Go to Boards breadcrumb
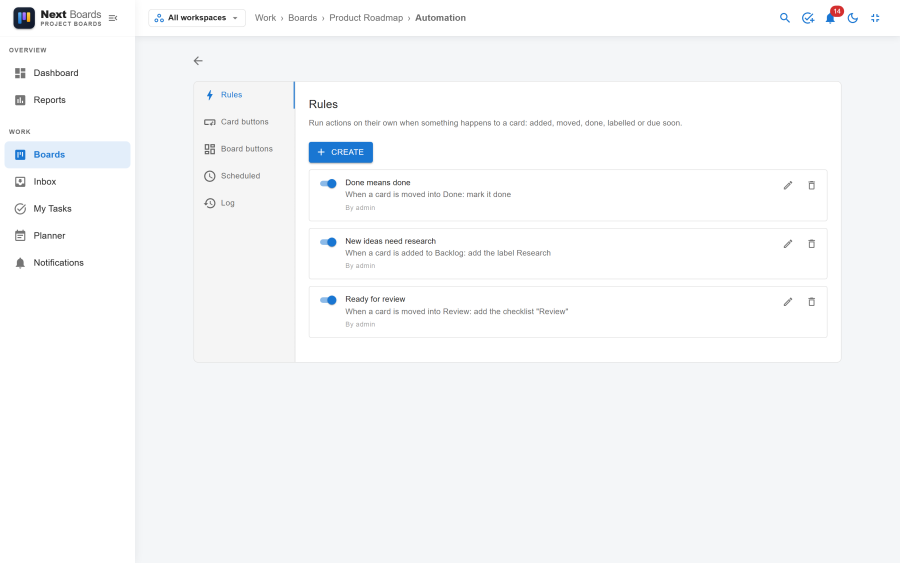 302,18
